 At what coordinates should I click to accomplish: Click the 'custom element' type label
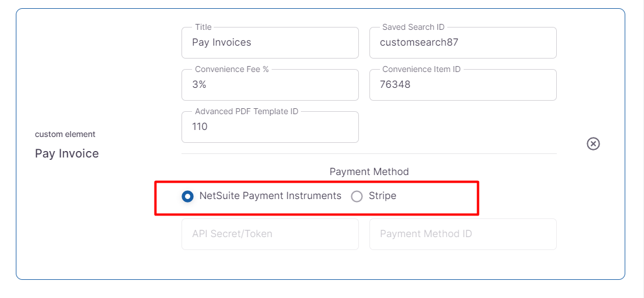65,134
